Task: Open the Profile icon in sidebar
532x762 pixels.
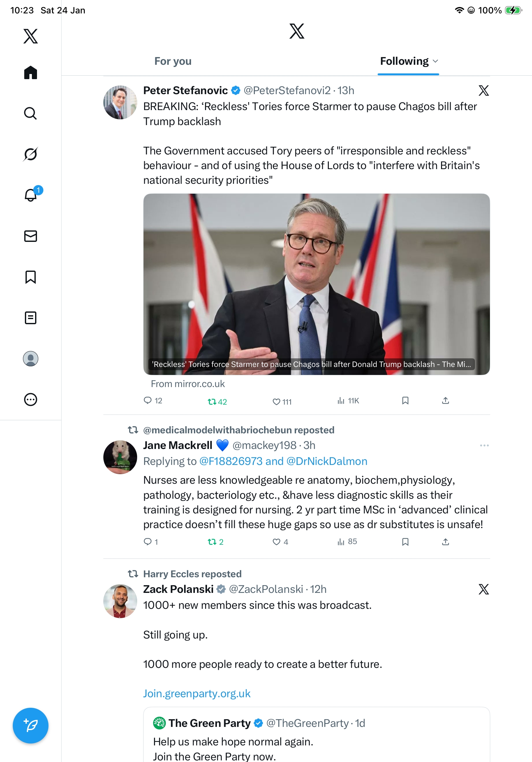Action: coord(31,358)
